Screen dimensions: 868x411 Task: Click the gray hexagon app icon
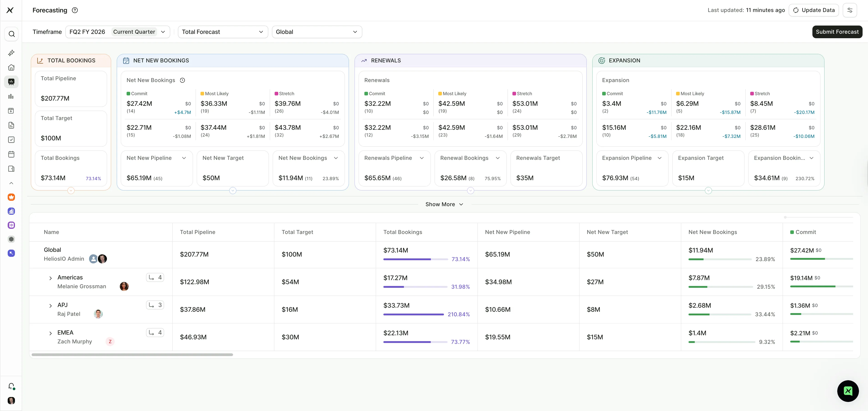tap(12, 239)
